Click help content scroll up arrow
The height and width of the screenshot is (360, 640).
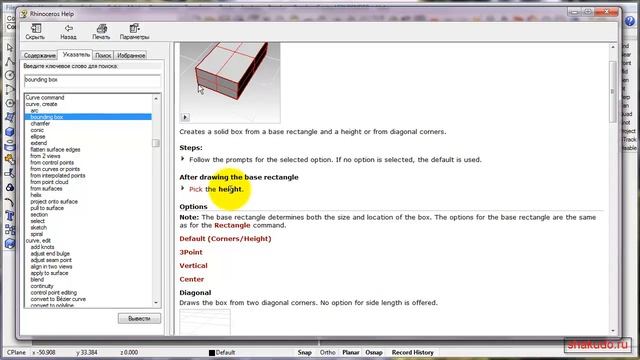click(x=613, y=48)
